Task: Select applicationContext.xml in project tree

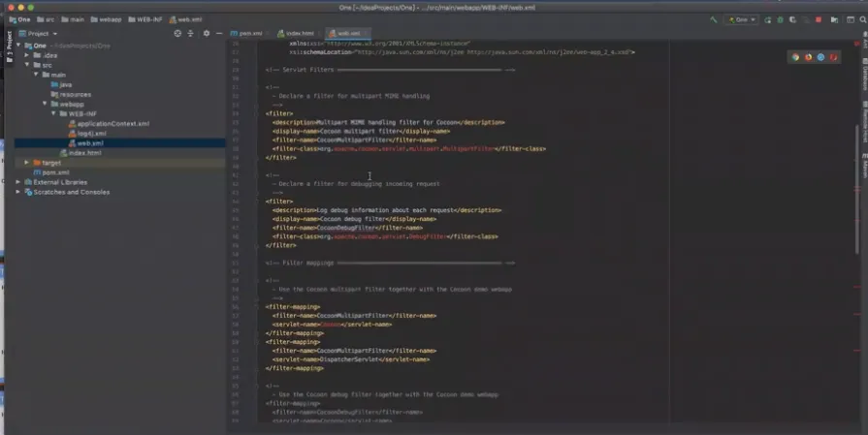Action: [x=109, y=124]
